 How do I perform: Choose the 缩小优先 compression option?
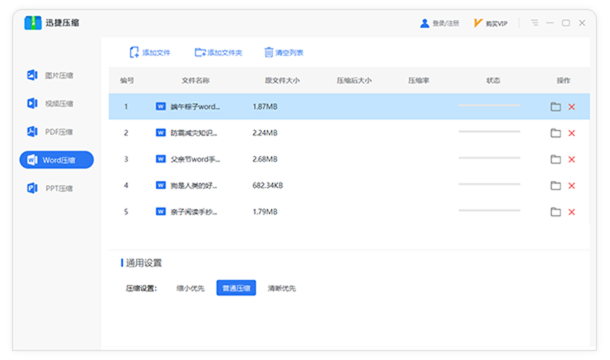pyautogui.click(x=190, y=288)
